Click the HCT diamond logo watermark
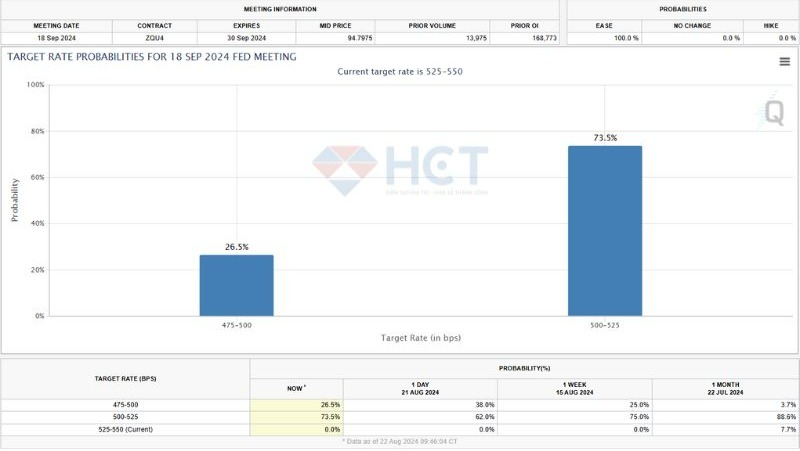800x451 pixels. point(345,169)
